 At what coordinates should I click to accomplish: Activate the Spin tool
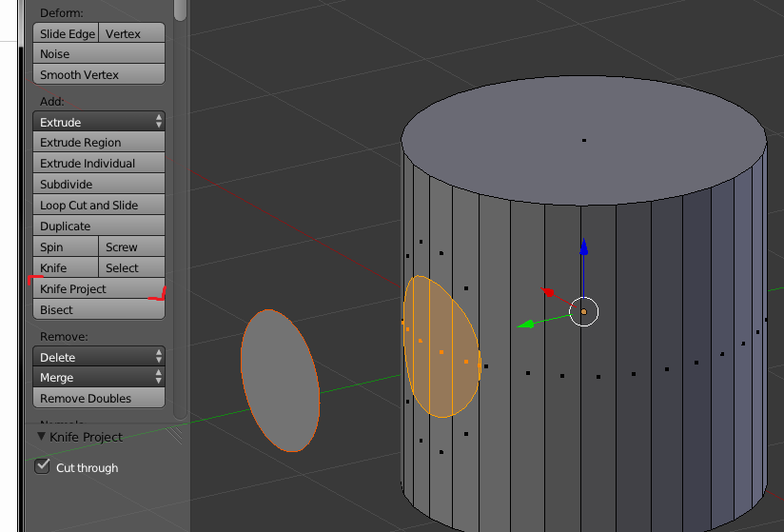[66, 247]
